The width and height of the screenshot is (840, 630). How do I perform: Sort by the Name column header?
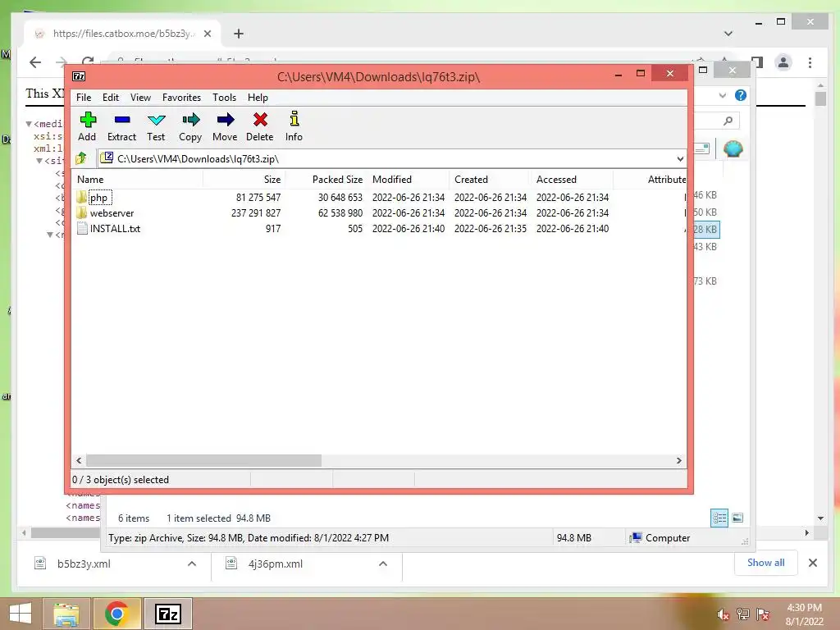tap(138, 180)
